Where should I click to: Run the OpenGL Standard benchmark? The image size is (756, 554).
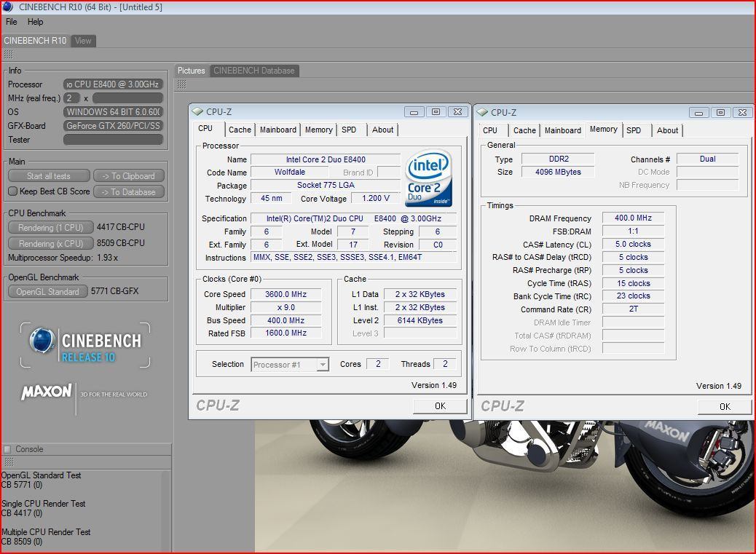(x=48, y=291)
